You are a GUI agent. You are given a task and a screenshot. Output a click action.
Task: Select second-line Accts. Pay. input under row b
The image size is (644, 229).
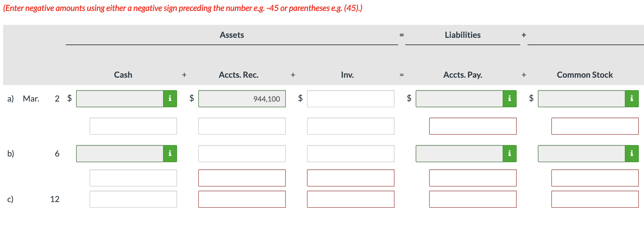click(x=473, y=178)
